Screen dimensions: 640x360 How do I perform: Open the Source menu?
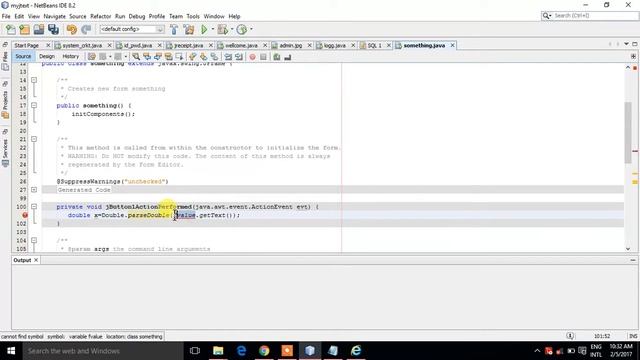[x=78, y=16]
